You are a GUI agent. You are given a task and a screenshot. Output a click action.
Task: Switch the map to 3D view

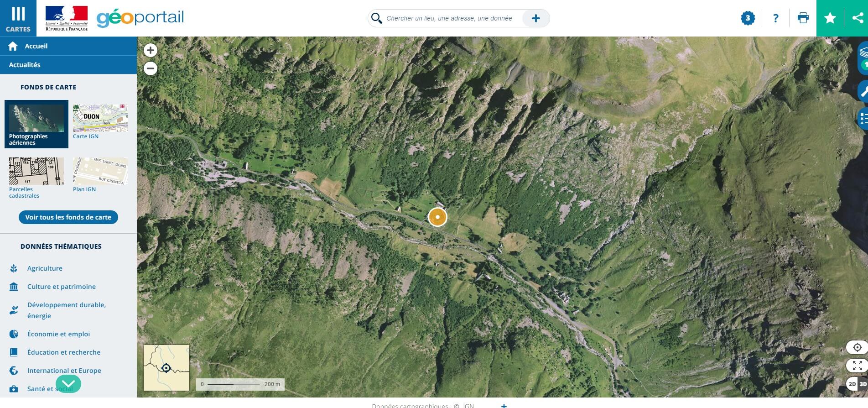(x=863, y=384)
